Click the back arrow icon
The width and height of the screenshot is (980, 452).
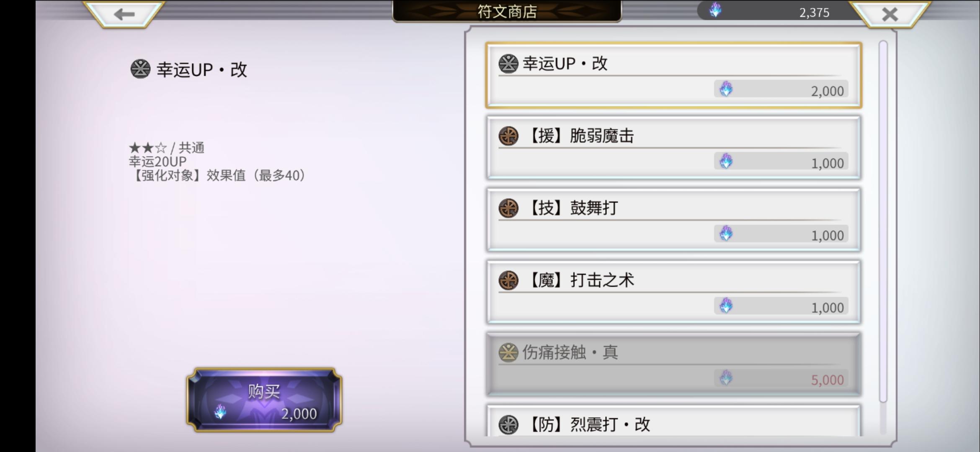(124, 14)
